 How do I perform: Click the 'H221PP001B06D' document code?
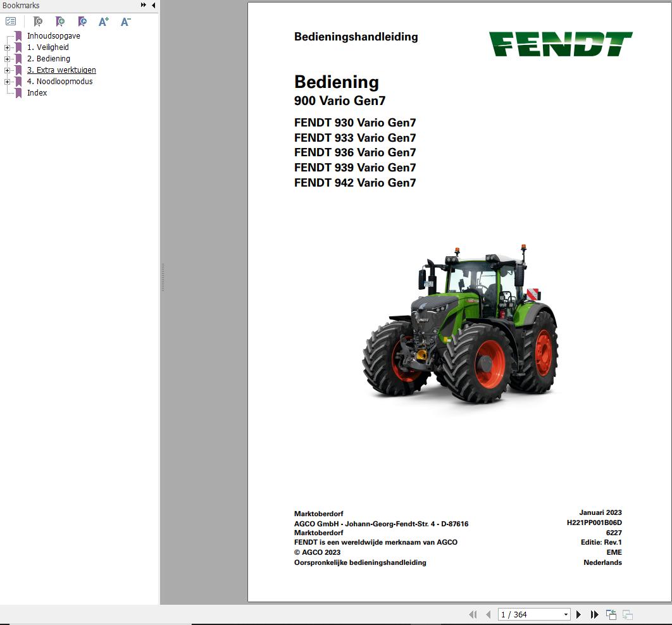594,523
